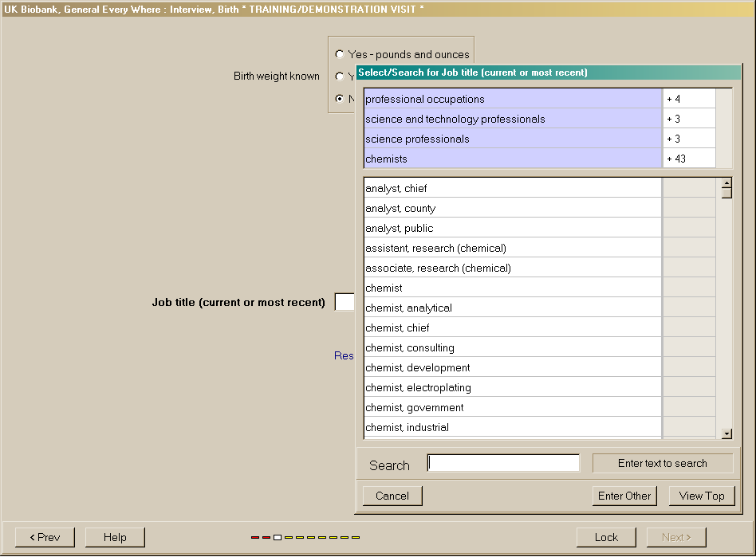This screenshot has height=557, width=756.
Task: Click the Search text input field
Action: [x=503, y=464]
